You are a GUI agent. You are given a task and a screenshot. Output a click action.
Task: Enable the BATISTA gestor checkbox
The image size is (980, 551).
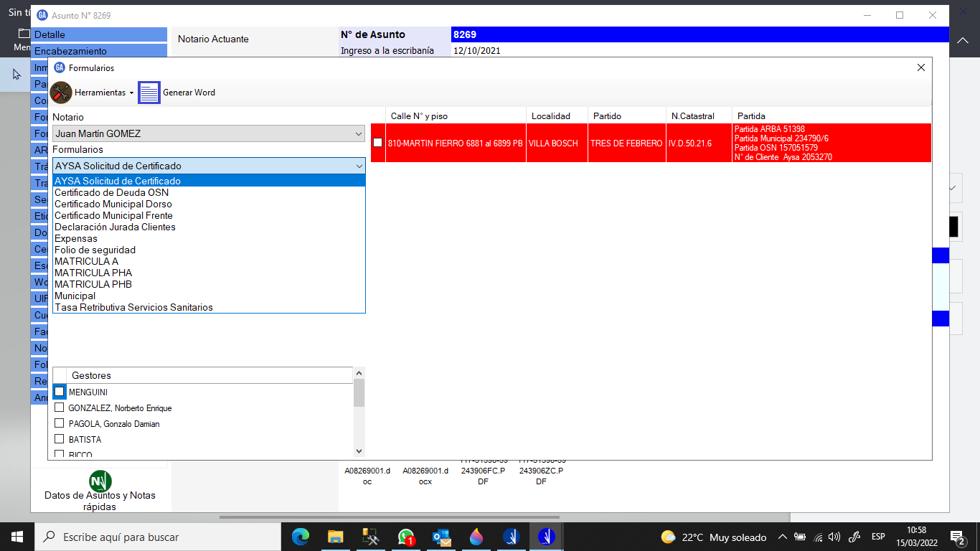coord(60,439)
